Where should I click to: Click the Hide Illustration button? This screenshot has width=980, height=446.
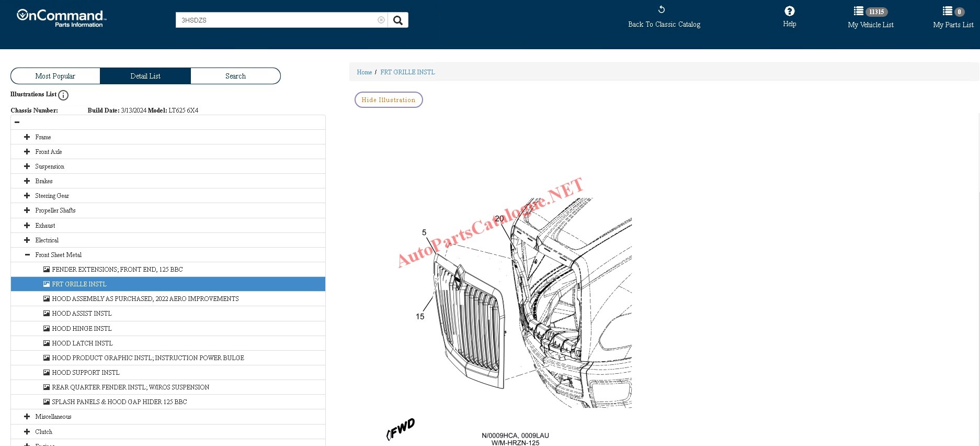coord(389,100)
